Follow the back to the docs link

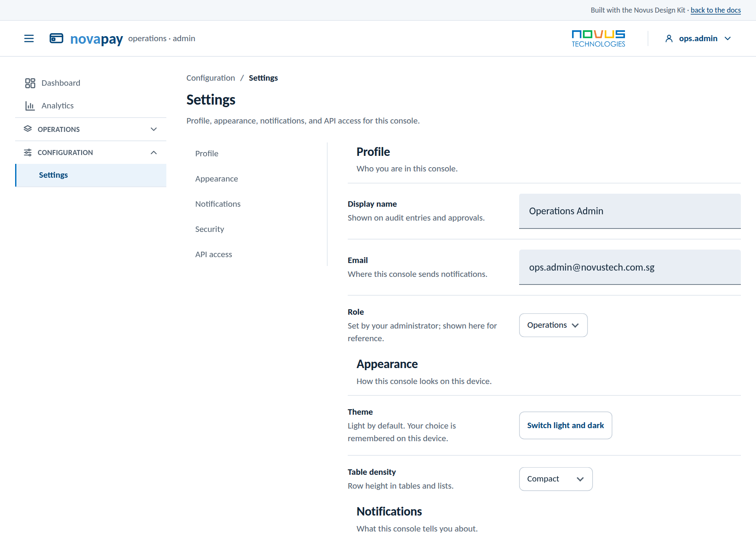coord(716,10)
